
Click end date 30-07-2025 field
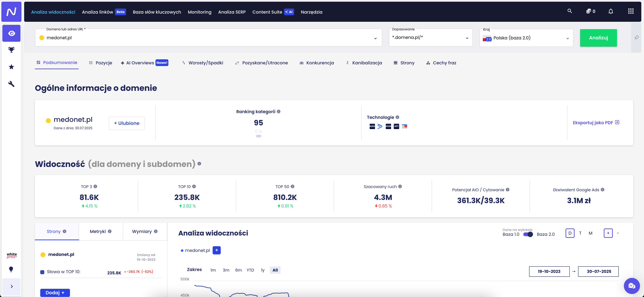coord(599,272)
